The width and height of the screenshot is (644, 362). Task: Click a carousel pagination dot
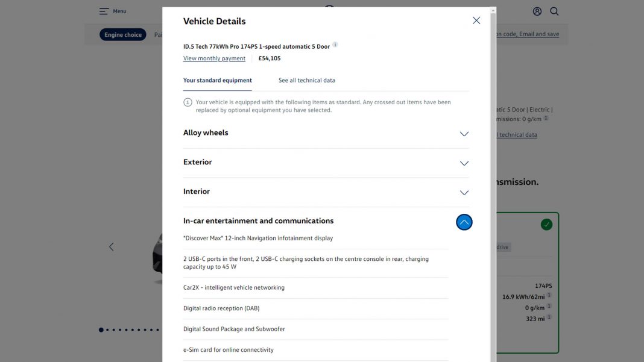pyautogui.click(x=101, y=329)
